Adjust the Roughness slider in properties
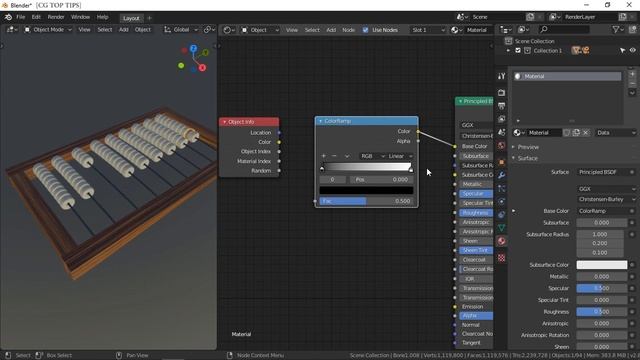 (x=602, y=312)
